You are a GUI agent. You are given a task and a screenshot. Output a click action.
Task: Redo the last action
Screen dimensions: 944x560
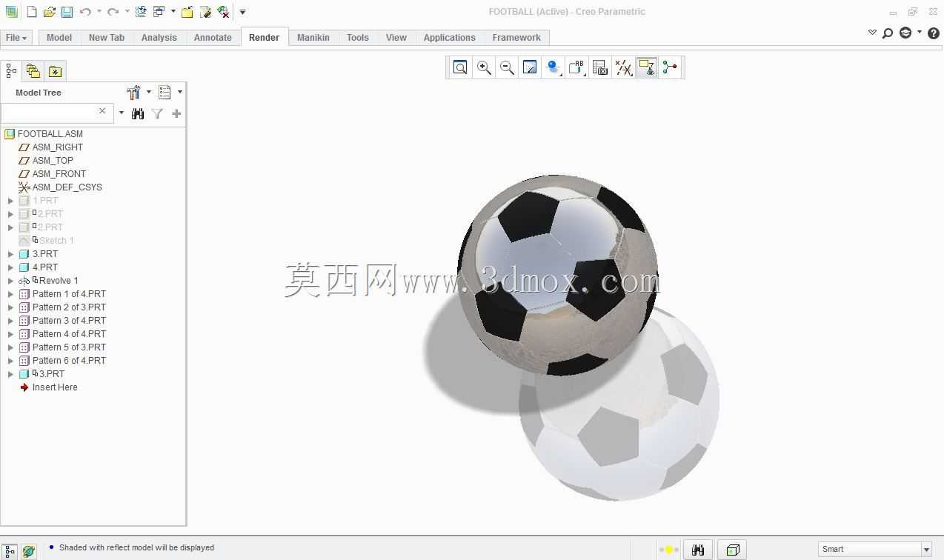point(113,12)
